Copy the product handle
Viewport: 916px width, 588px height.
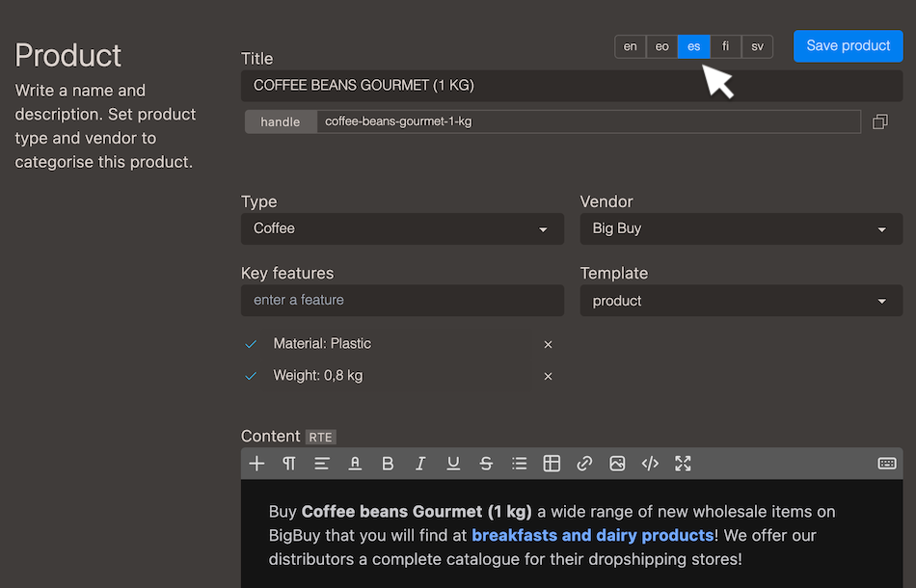pyautogui.click(x=879, y=120)
